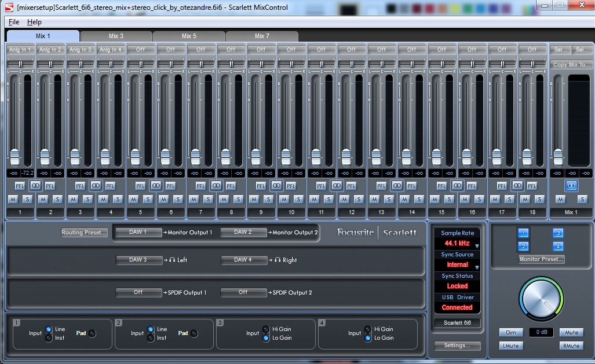This screenshot has width=595, height=364.
Task: Click Copy Mix To button
Action: click(571, 65)
